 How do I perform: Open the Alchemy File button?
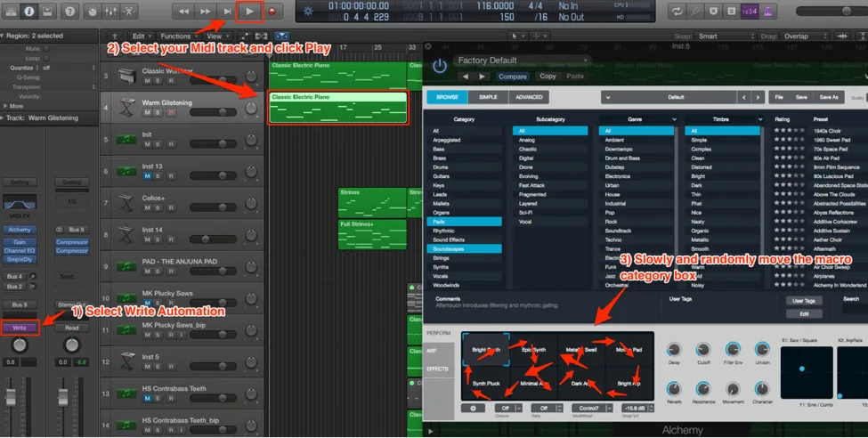779,97
